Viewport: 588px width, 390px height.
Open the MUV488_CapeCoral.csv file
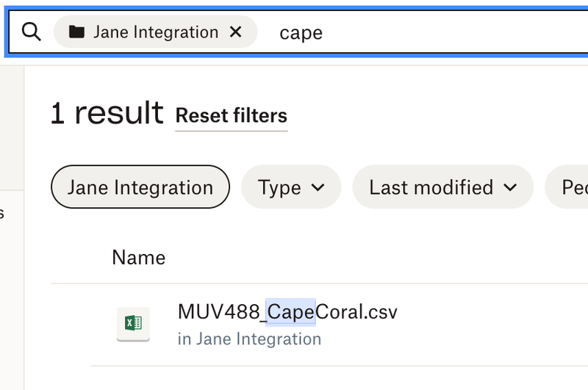click(287, 312)
